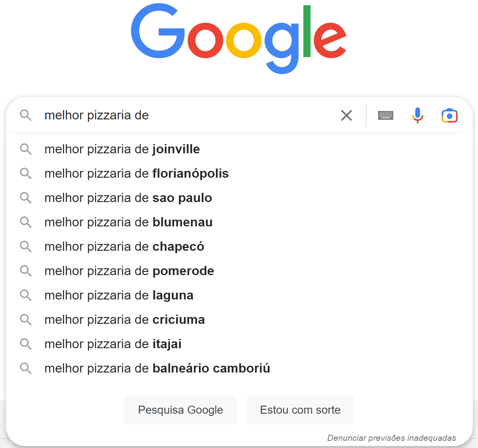Image resolution: width=478 pixels, height=448 pixels.
Task: Select the suggestion 'melhor pizzaria de criciuma'
Action: 124,319
